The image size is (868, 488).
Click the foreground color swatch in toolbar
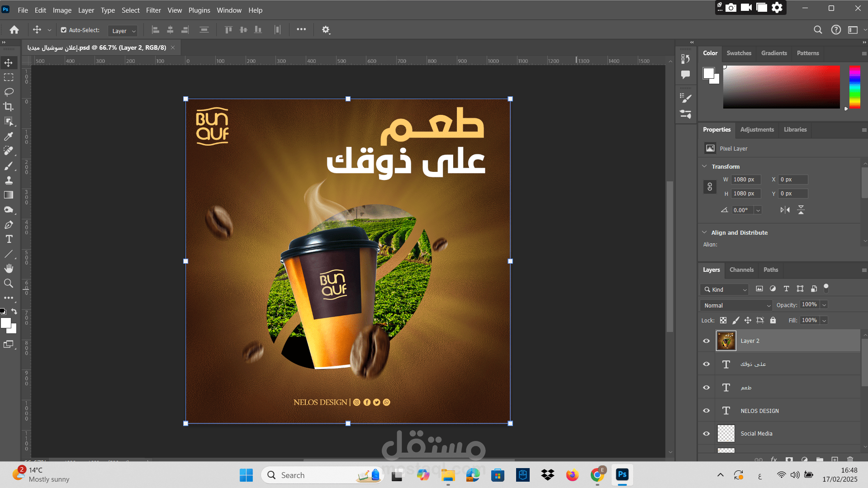pyautogui.click(x=6, y=323)
